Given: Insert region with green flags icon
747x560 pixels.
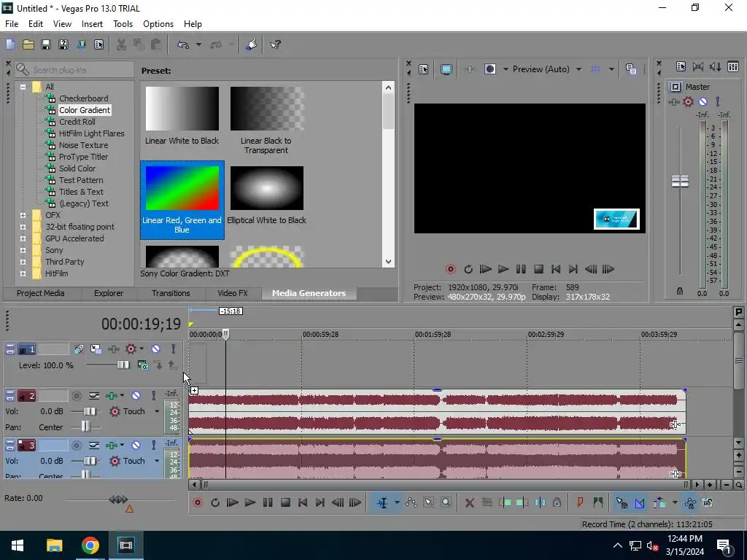Looking at the screenshot, I should (x=598, y=503).
